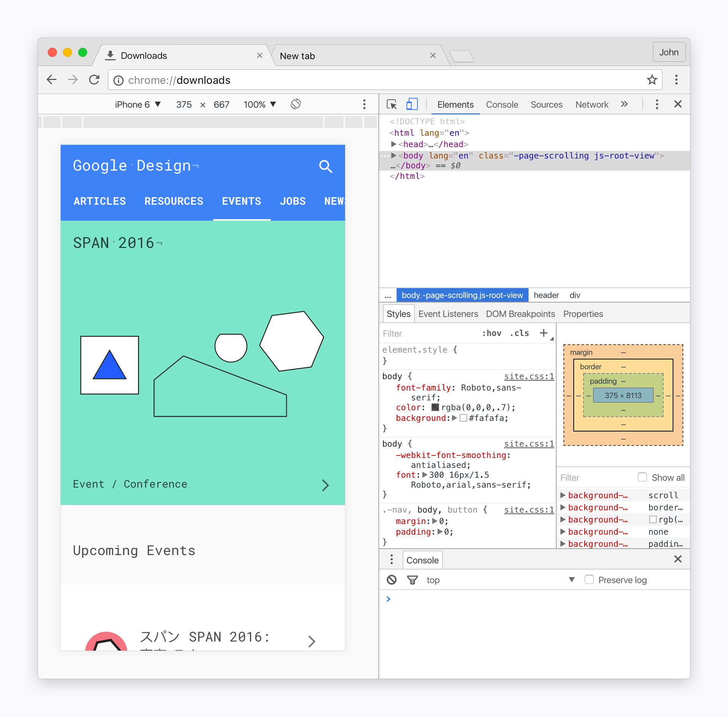Toggle the console filter funnel
Viewport: 728px width, 717px height.
412,580
